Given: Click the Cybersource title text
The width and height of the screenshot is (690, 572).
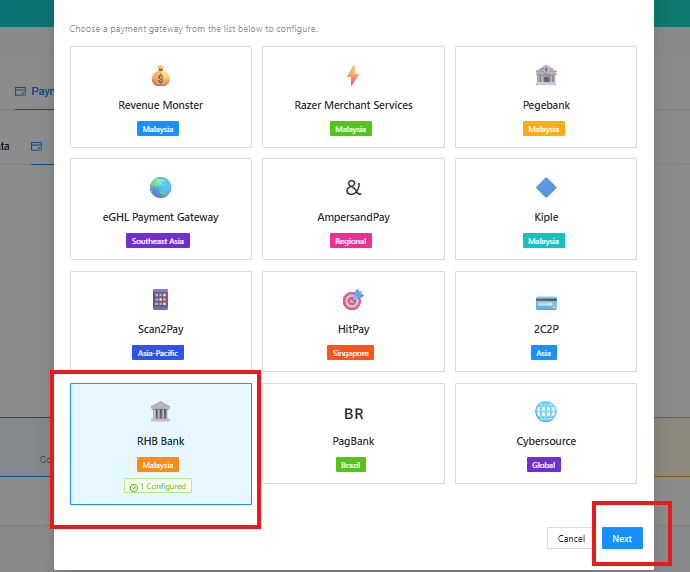Looking at the screenshot, I should coord(546,441).
